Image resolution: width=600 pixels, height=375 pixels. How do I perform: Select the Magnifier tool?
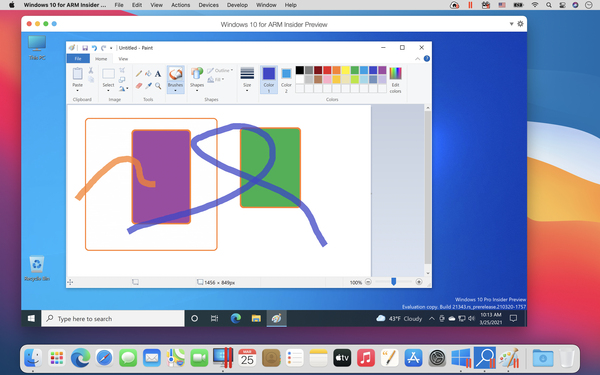pyautogui.click(x=158, y=86)
